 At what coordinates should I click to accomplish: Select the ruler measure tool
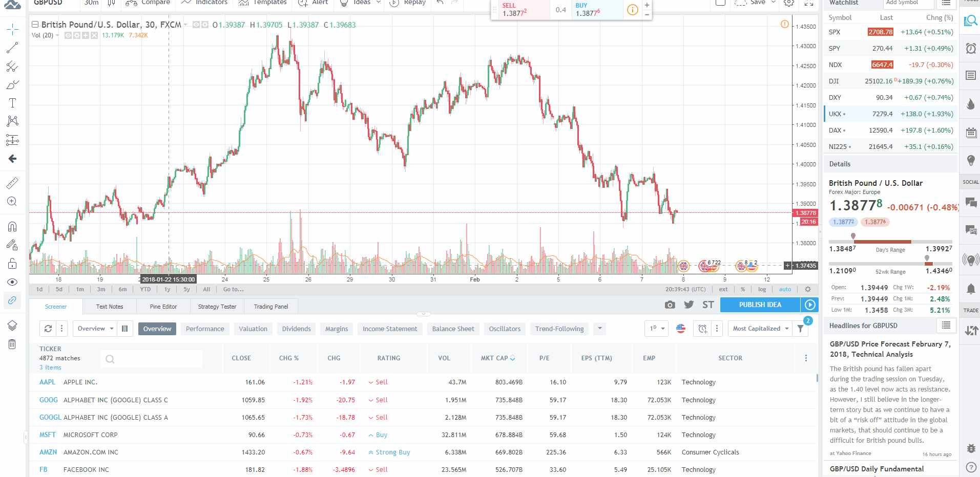point(12,183)
